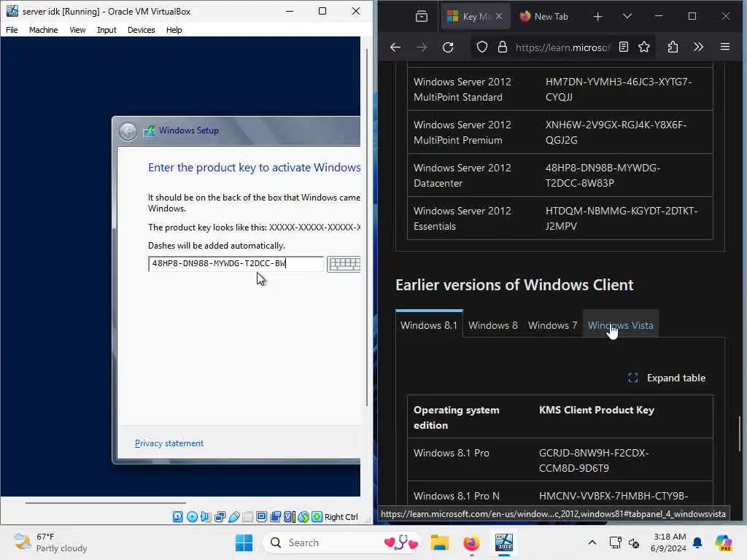Click the optical disk indicator in VirtualBox status bar
This screenshot has height=560, width=747.
coord(192,517)
